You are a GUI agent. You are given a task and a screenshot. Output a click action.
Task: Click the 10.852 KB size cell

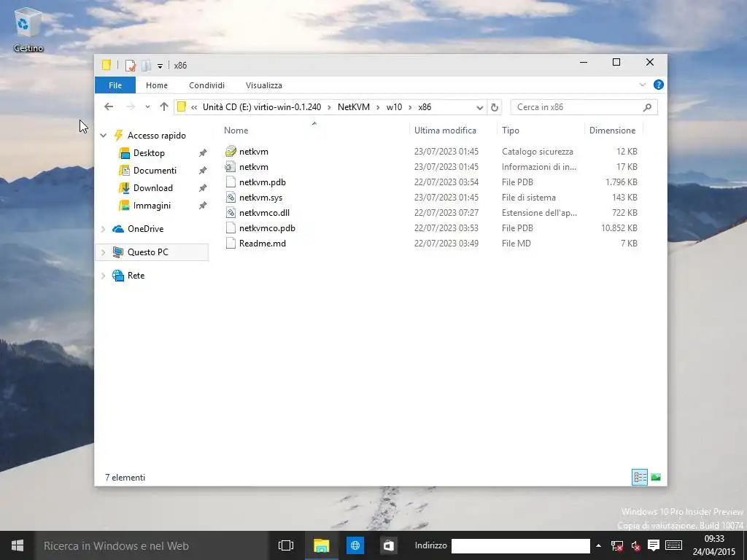(x=619, y=228)
